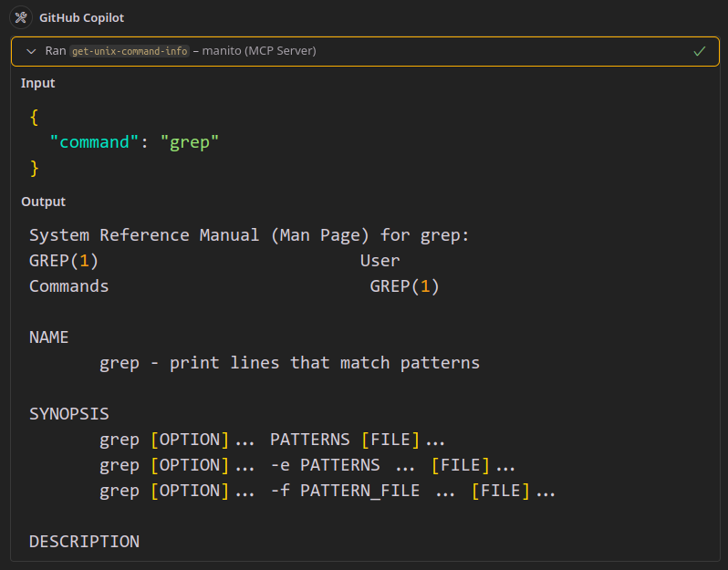Click the Commands text in man header
This screenshot has width=728, height=570.
coord(69,286)
